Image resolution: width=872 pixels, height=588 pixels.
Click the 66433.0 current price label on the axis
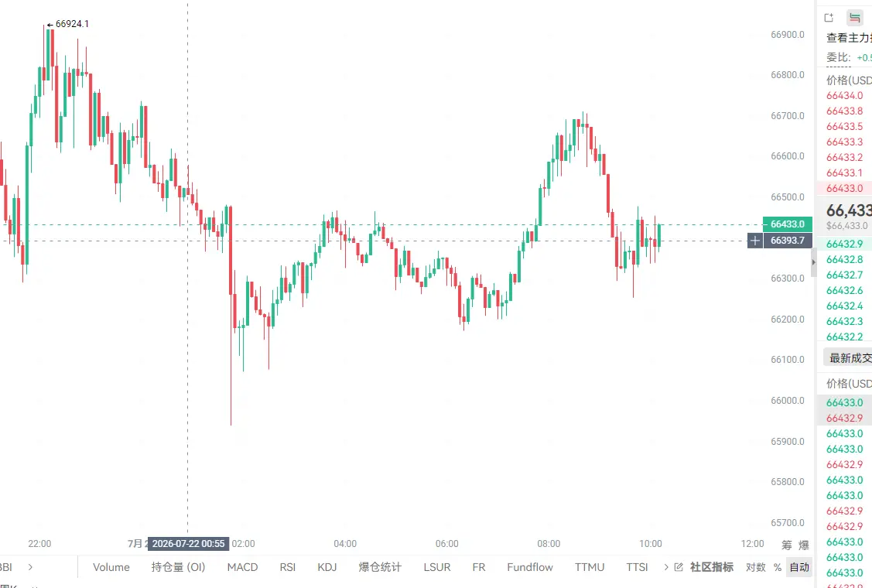(788, 224)
